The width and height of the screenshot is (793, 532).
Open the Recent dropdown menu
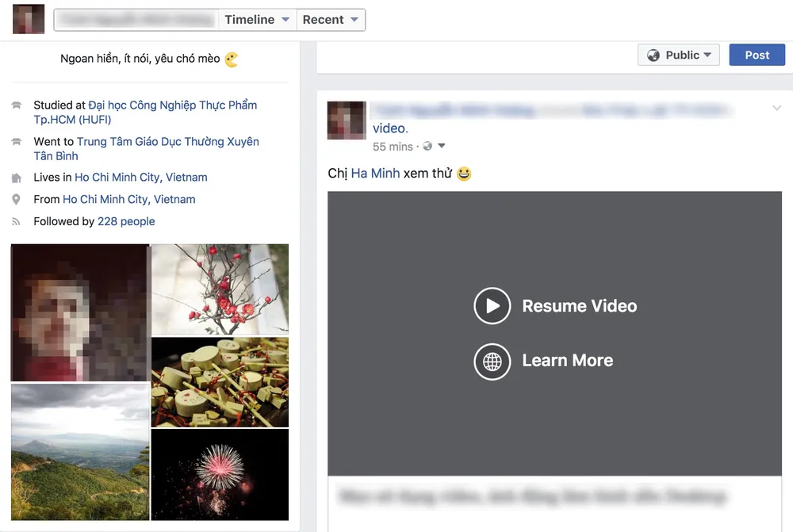[331, 20]
